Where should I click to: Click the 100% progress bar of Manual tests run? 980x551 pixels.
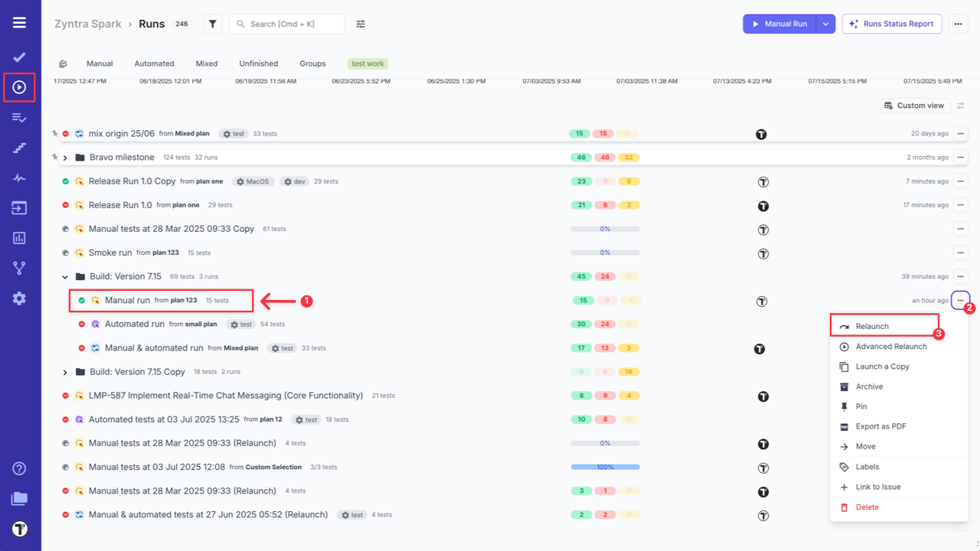[604, 467]
